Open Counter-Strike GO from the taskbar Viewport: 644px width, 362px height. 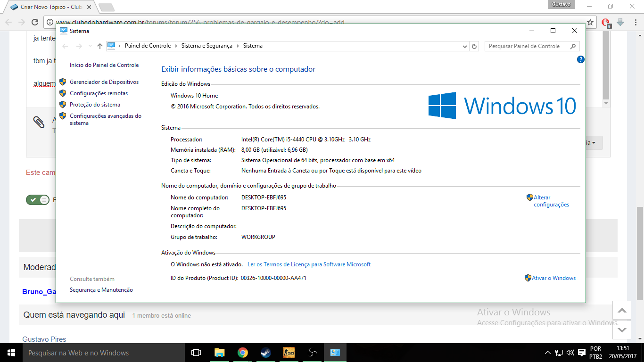coord(289,353)
